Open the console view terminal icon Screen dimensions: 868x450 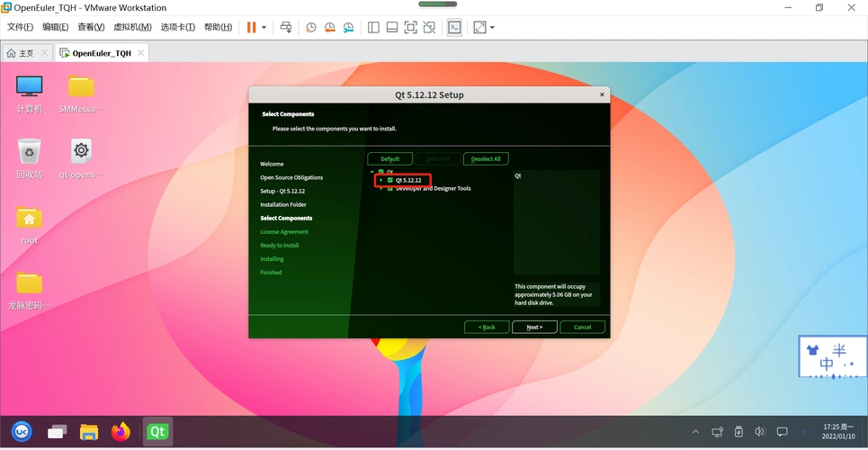pos(454,27)
